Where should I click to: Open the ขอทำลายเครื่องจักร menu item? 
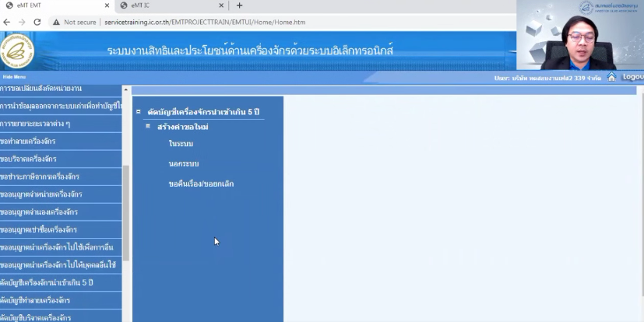(61, 141)
